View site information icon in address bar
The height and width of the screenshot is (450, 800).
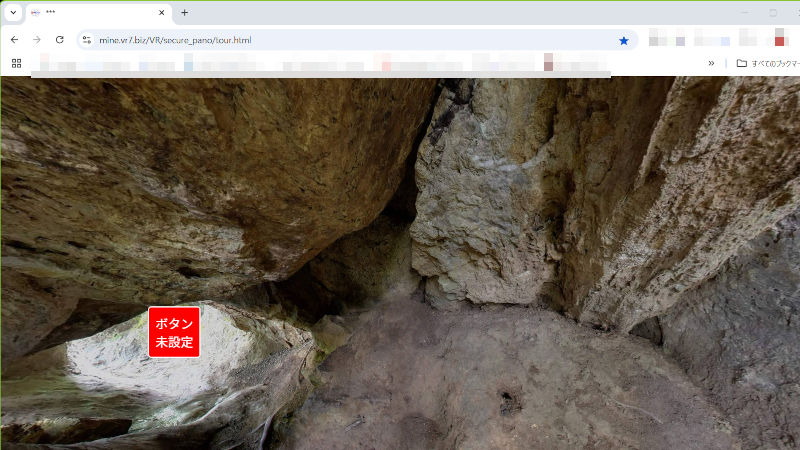(x=87, y=40)
